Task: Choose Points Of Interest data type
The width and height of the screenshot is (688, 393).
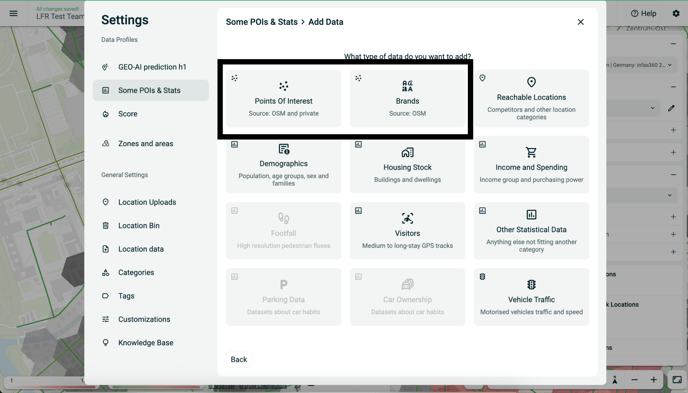Action: click(x=283, y=98)
